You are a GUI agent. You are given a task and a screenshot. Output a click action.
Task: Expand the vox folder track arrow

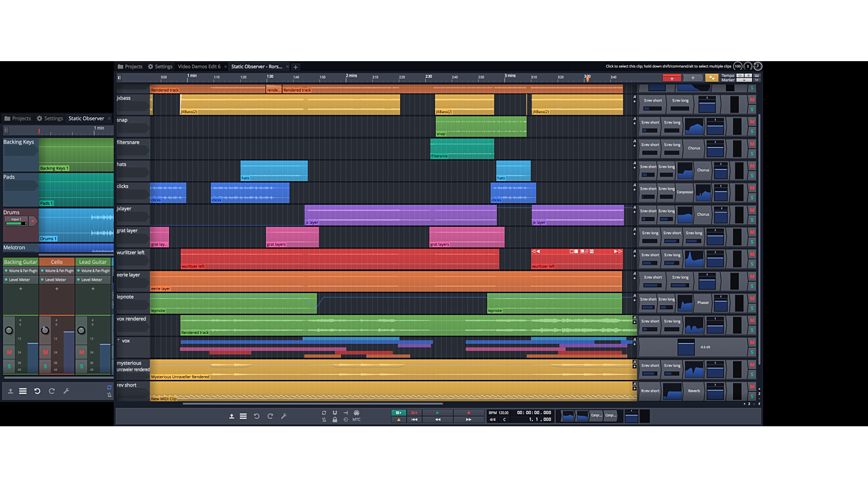(119, 340)
